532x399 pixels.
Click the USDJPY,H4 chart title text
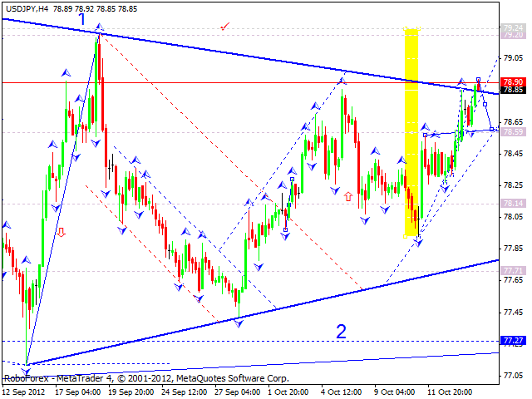[x=27, y=9]
